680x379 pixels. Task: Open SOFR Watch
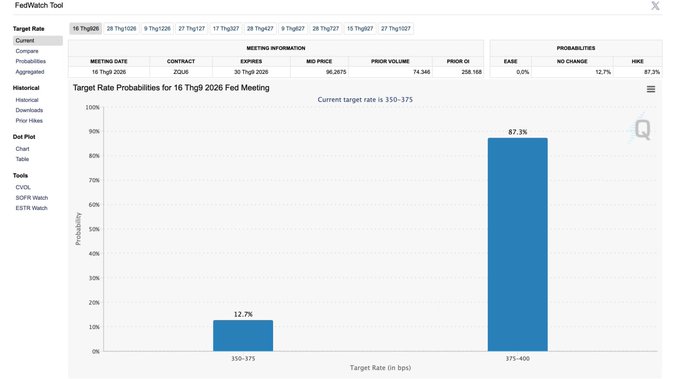pos(32,198)
